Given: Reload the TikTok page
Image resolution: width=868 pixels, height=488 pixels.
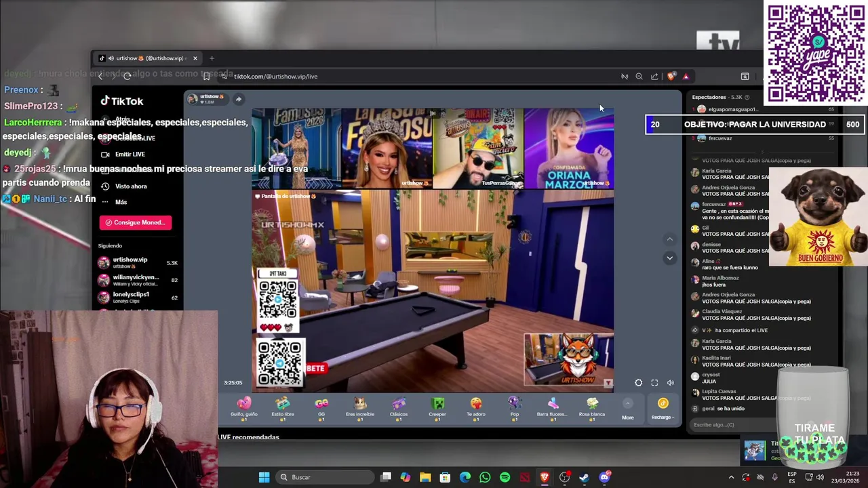Looking at the screenshot, I should 127,77.
